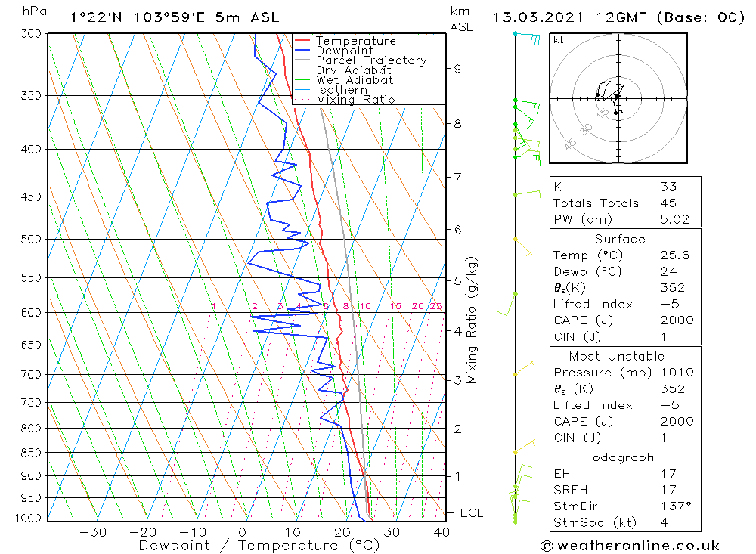The image size is (756, 554).
Task: Click the 500 hPa pressure label
Action: [31, 239]
